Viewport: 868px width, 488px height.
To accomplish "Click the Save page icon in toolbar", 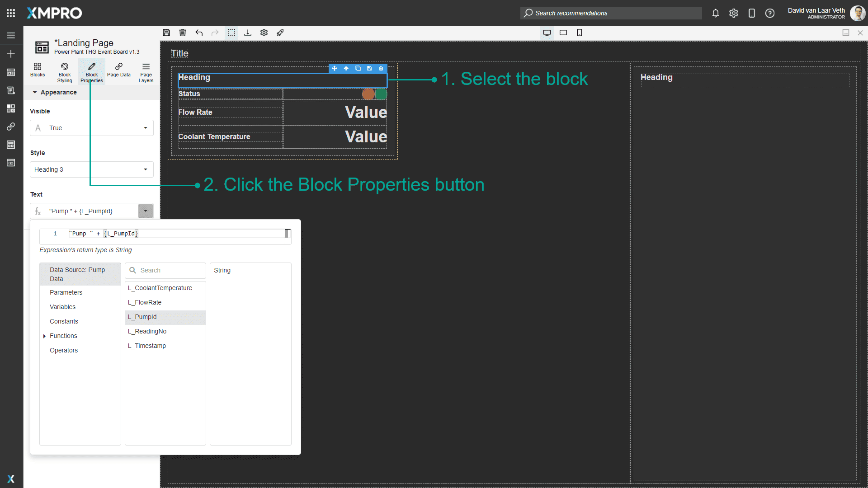I will [x=166, y=33].
